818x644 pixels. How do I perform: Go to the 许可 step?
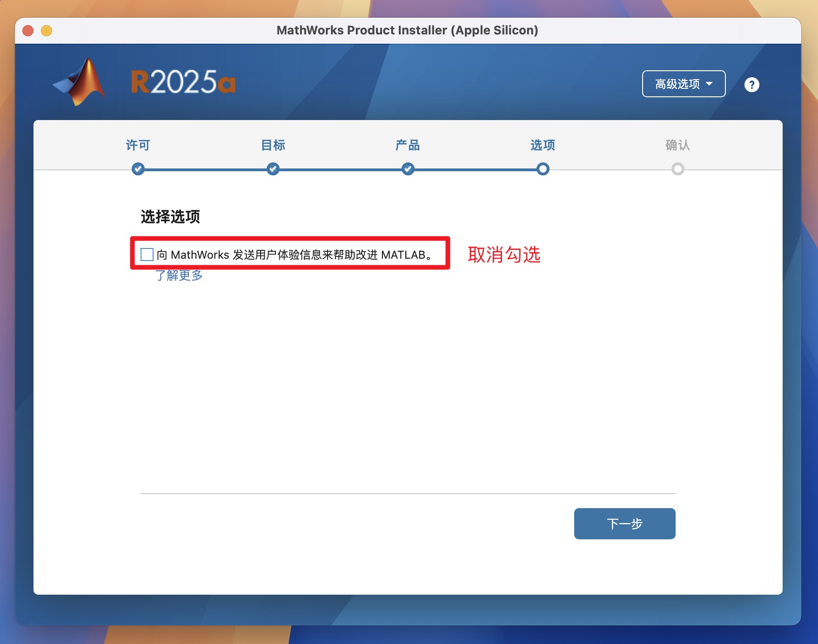138,145
